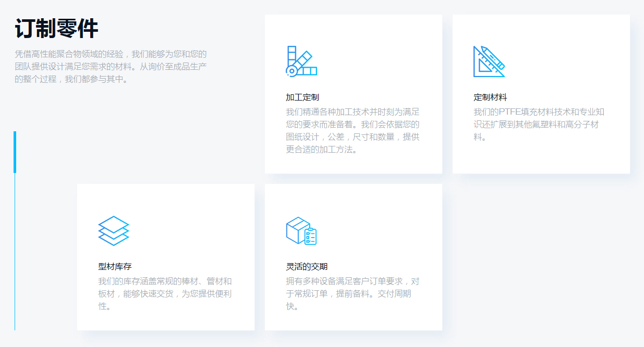Click the 加工定制 description text
Image resolution: width=644 pixels, height=347 pixels.
(x=353, y=131)
